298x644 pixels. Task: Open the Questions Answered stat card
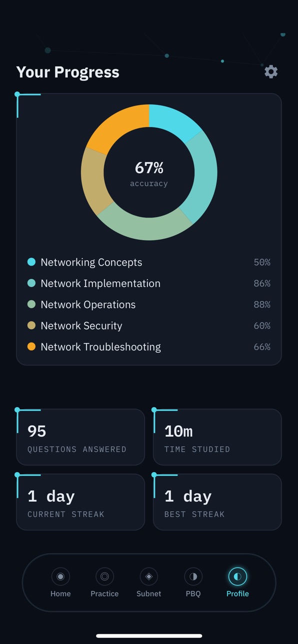coord(80,437)
